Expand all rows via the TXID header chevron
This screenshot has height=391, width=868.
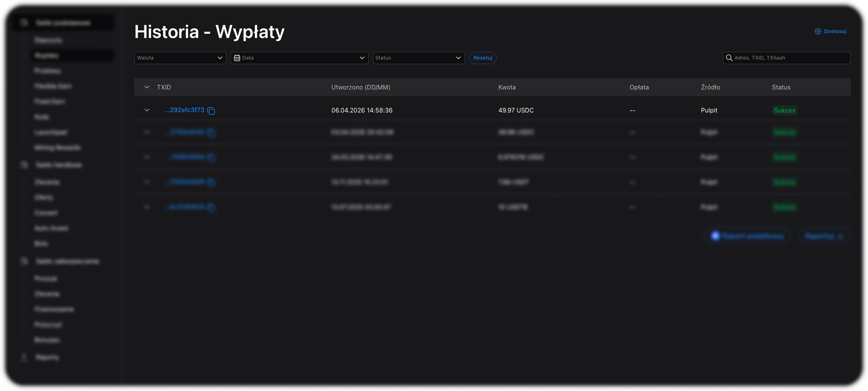click(x=147, y=87)
